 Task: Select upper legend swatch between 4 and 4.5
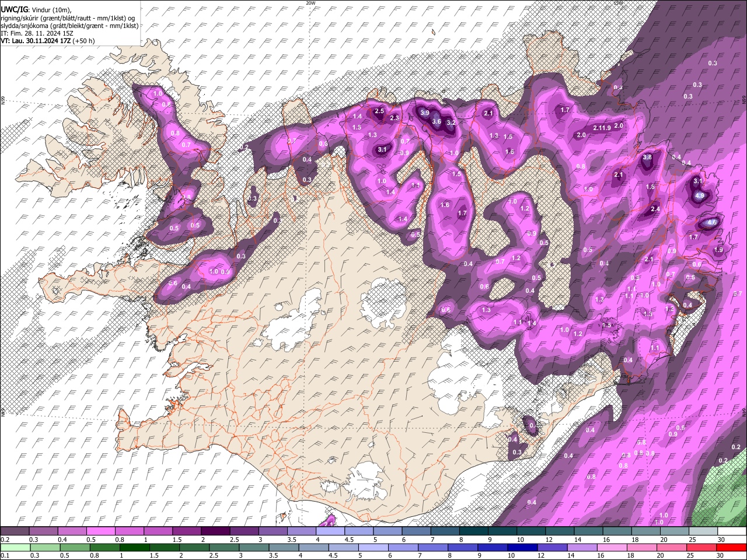click(330, 531)
